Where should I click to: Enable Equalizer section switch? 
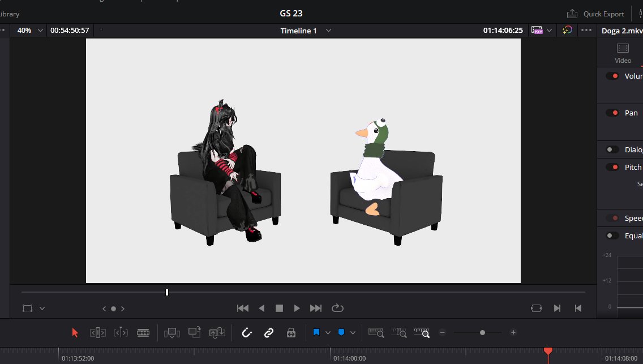pyautogui.click(x=612, y=235)
